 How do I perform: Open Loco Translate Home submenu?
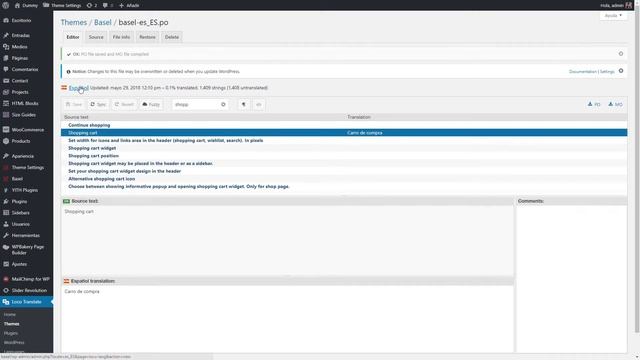(x=10, y=315)
